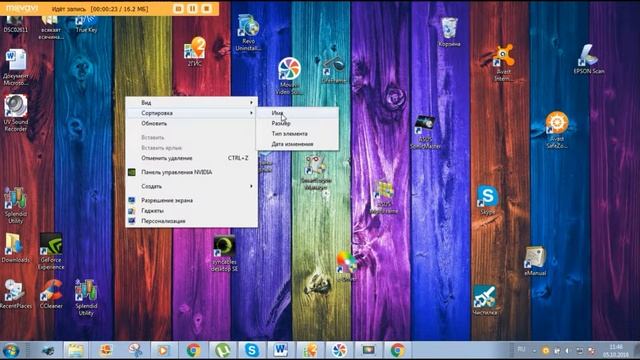Sort desktop icons by Имя
The image size is (640, 360).
pos(297,113)
